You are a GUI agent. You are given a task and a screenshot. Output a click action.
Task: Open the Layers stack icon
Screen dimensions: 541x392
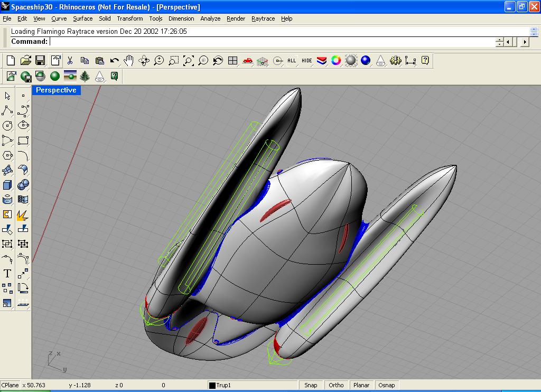point(322,61)
